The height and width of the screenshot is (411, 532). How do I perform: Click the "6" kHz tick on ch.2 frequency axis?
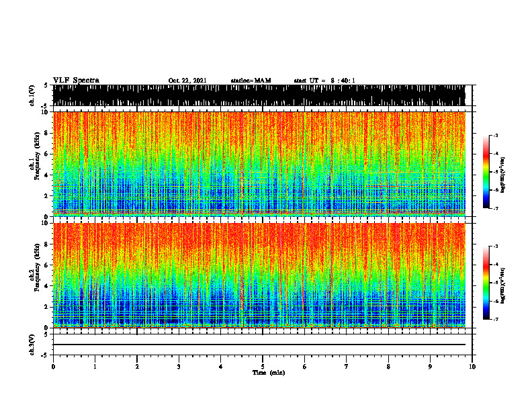pos(47,265)
